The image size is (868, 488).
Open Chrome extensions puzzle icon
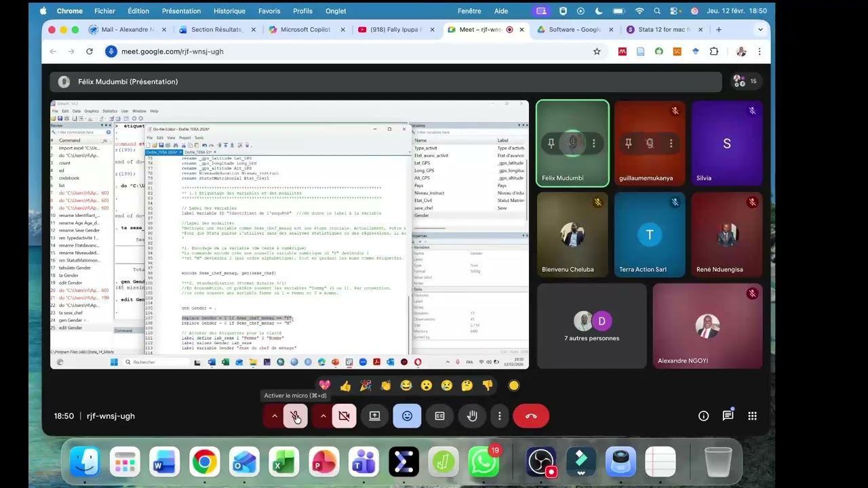(713, 52)
